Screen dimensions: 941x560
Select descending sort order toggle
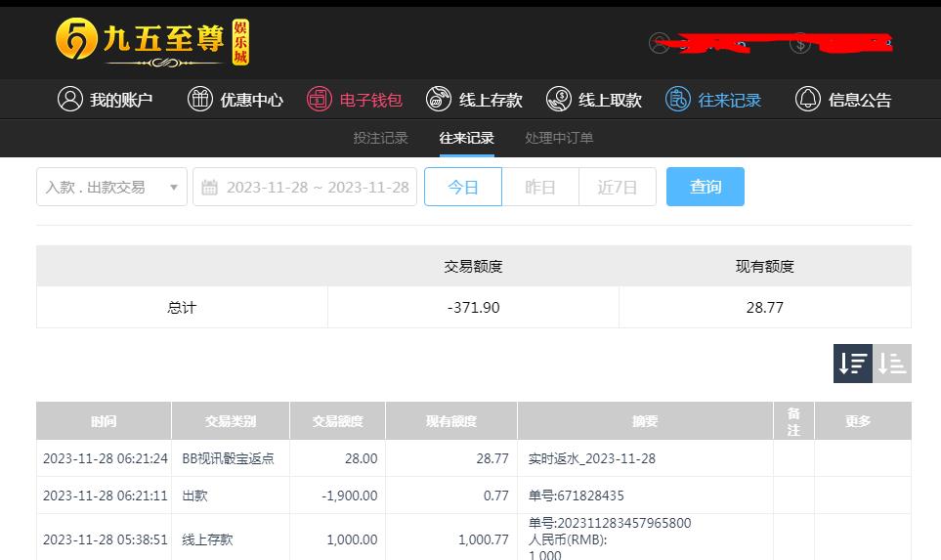coord(853,364)
